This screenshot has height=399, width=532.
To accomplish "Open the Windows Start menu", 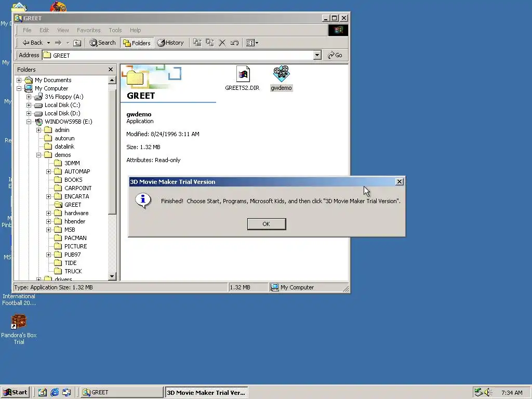I will [x=15, y=393].
